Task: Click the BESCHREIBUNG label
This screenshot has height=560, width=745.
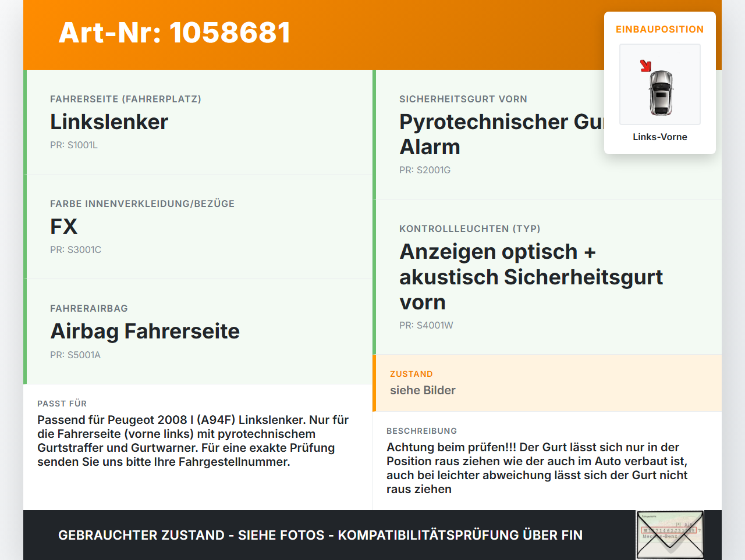Action: (421, 431)
